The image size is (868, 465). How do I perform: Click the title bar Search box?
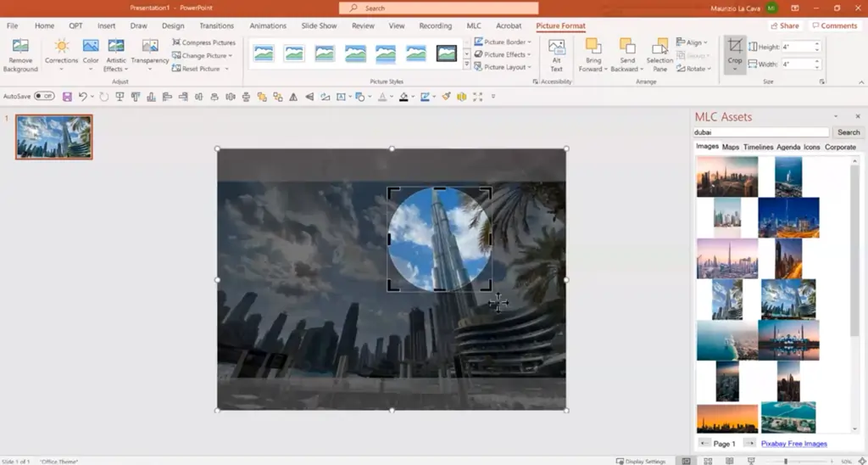(438, 8)
